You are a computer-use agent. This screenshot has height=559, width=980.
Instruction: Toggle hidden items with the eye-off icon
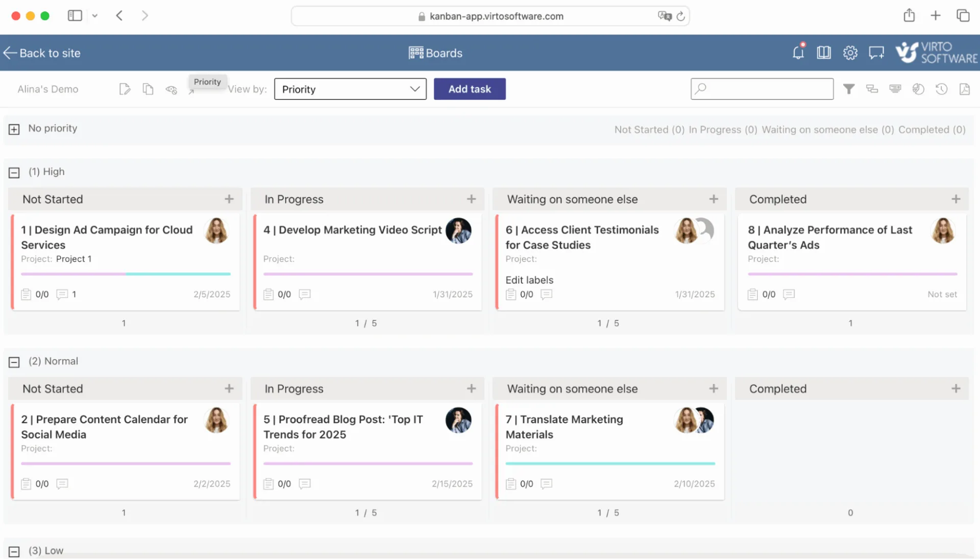coord(171,89)
